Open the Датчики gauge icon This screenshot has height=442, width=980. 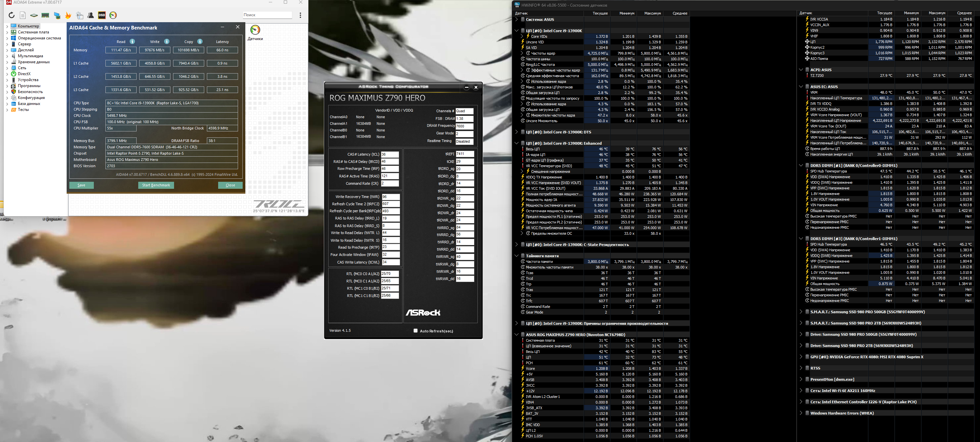[x=255, y=30]
